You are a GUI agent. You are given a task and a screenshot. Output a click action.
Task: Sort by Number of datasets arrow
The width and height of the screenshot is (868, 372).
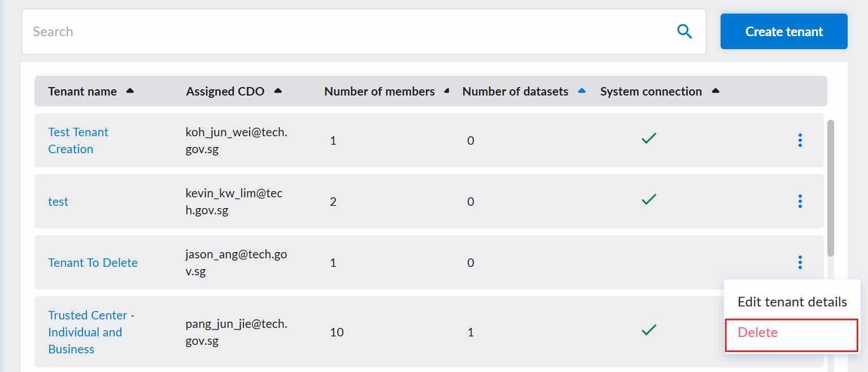click(582, 91)
